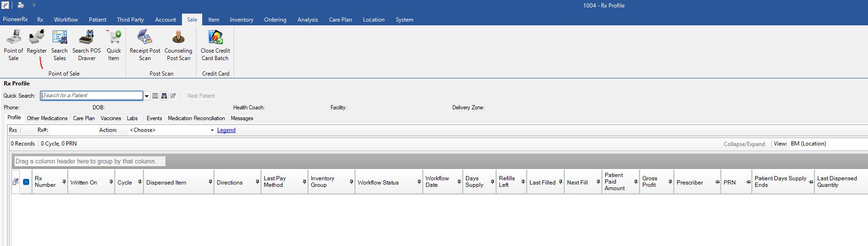Open the View BM (Location) selector
The height and width of the screenshot is (246, 868).
tap(829, 144)
